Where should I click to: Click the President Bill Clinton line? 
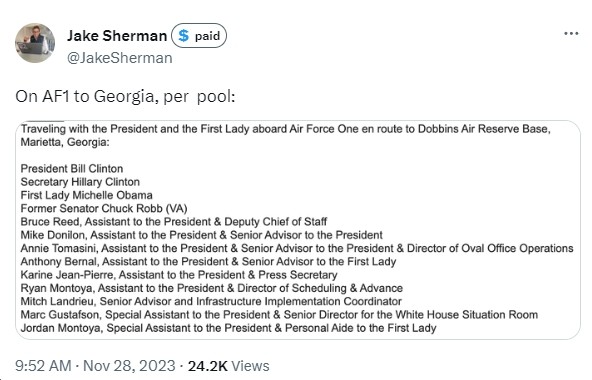[72, 168]
